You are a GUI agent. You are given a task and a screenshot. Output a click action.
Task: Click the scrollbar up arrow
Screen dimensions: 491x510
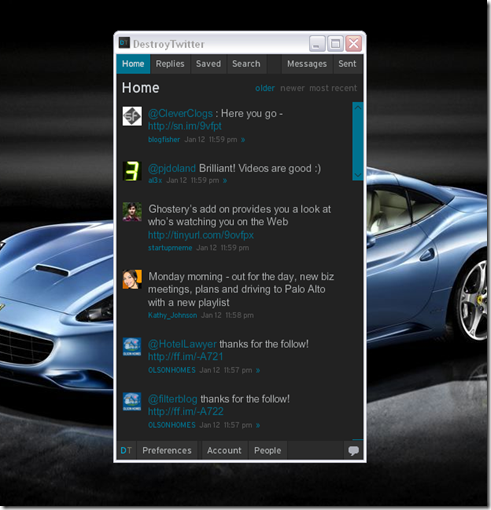pos(358,108)
